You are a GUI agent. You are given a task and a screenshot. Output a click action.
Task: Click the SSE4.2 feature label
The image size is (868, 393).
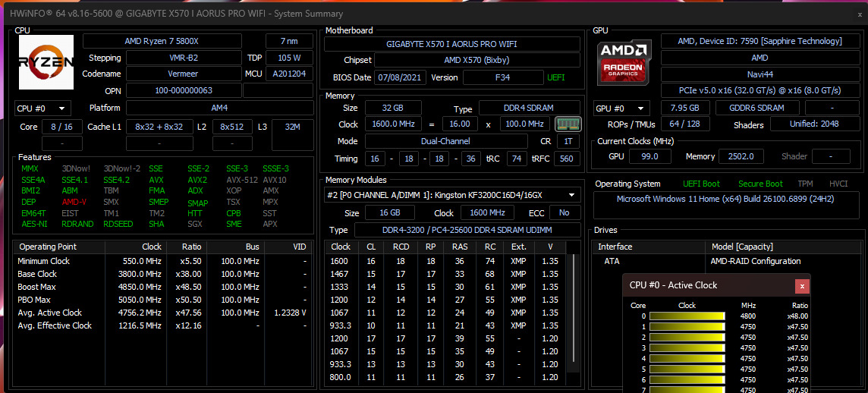[x=115, y=180]
